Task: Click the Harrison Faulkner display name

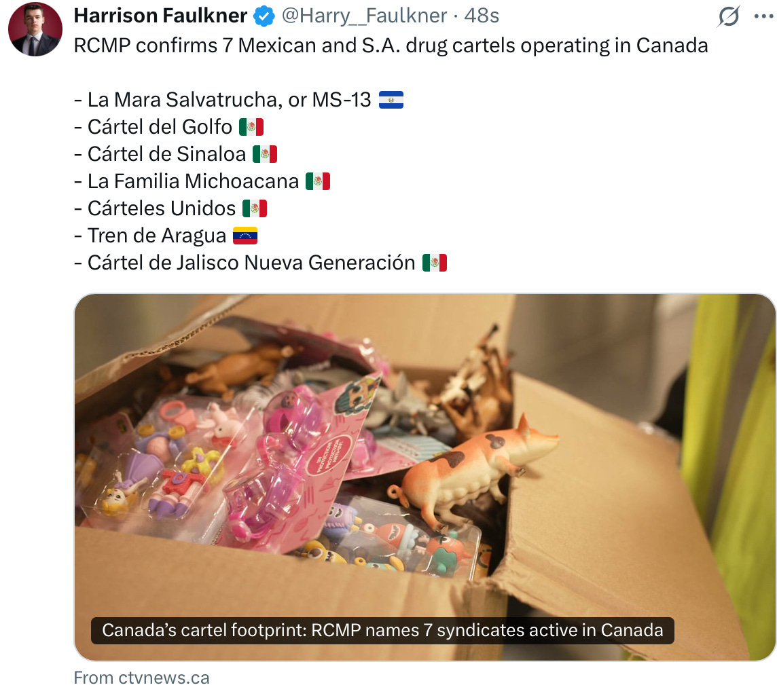Action: tap(160, 16)
